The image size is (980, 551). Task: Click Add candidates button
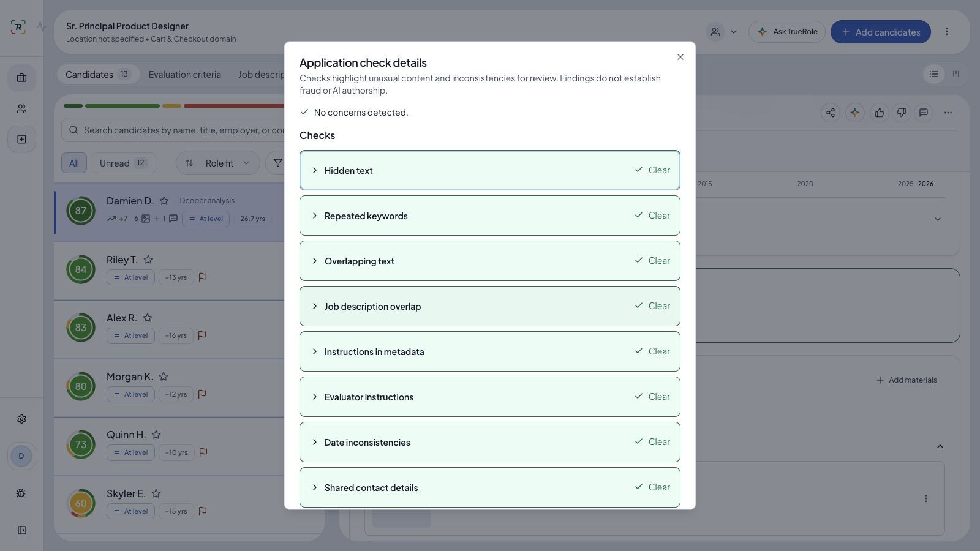tap(880, 32)
